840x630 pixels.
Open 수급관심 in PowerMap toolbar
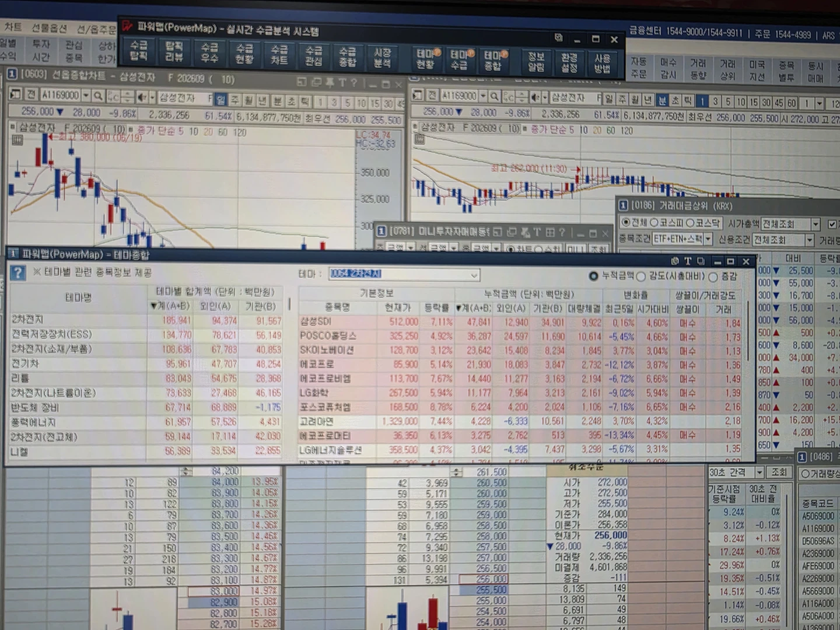click(x=314, y=55)
